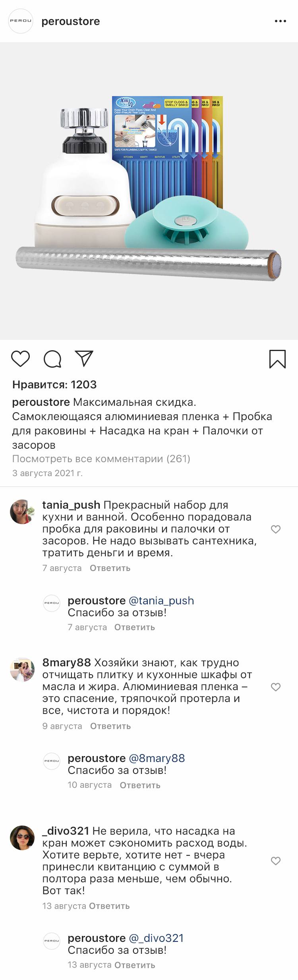This screenshot has height=980, width=298.
Task: Open peroustore profile avatar in header
Action: click(x=21, y=21)
